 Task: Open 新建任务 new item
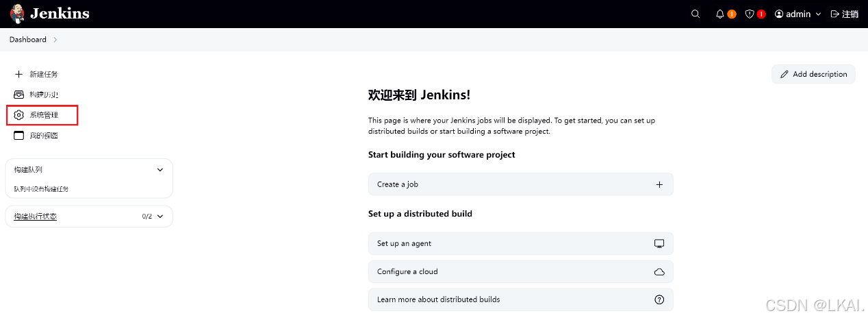pos(43,74)
